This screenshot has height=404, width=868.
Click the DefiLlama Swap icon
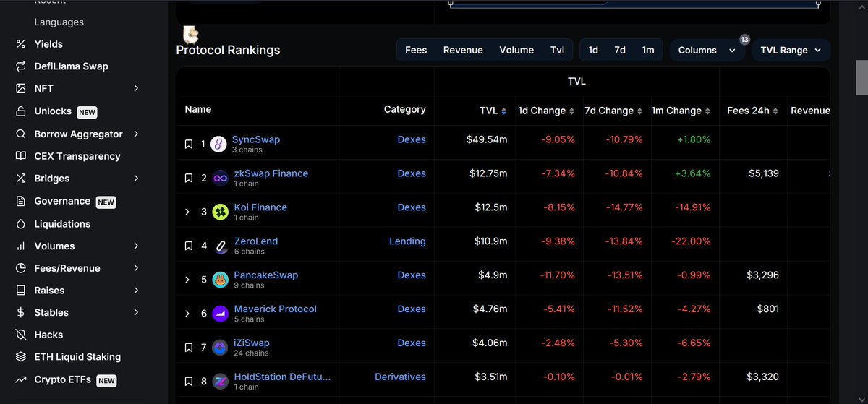point(21,66)
